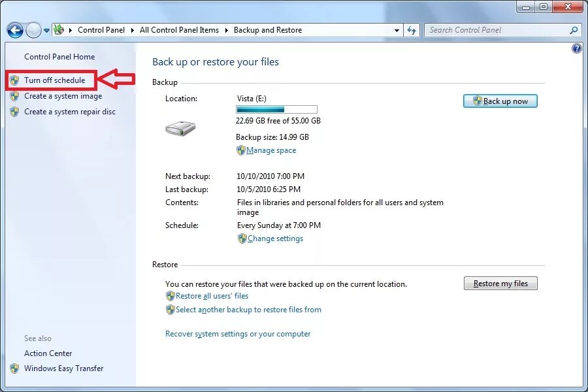Click the Vista (E:) location text
Screen dimensions: 588x392
coord(252,99)
